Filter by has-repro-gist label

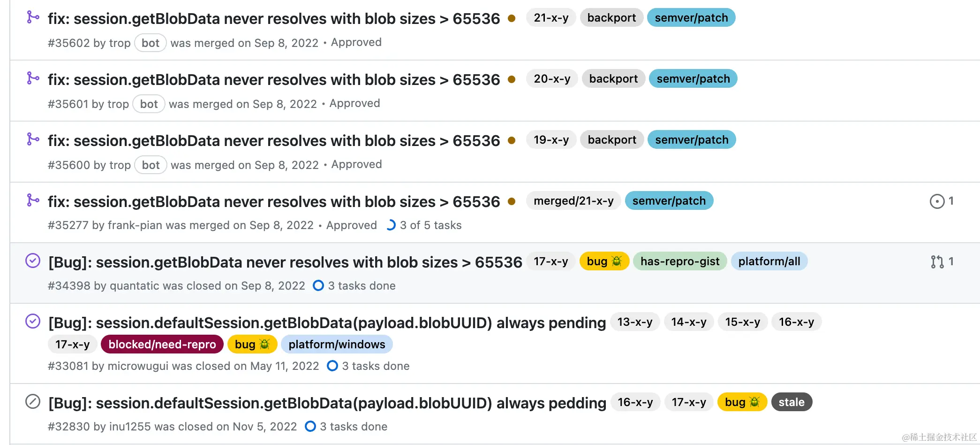click(x=680, y=261)
